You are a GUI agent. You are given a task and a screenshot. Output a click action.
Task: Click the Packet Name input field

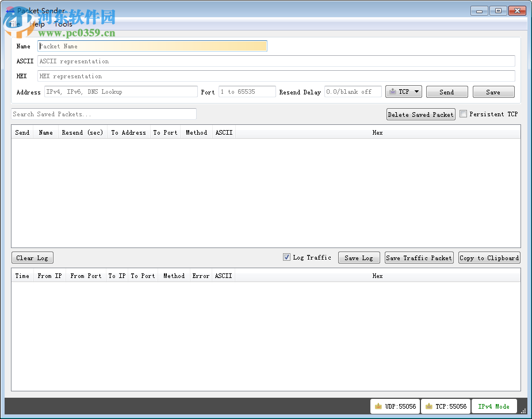(152, 46)
